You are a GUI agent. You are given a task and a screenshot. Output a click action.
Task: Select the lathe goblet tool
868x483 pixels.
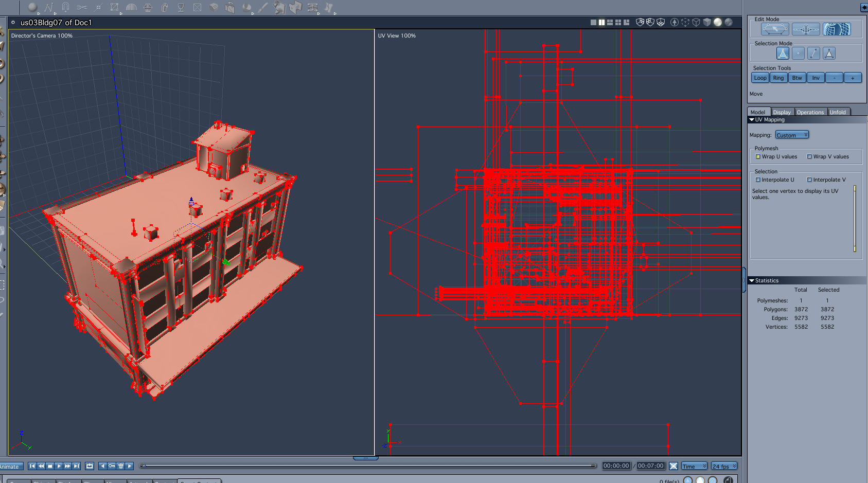tap(181, 7)
